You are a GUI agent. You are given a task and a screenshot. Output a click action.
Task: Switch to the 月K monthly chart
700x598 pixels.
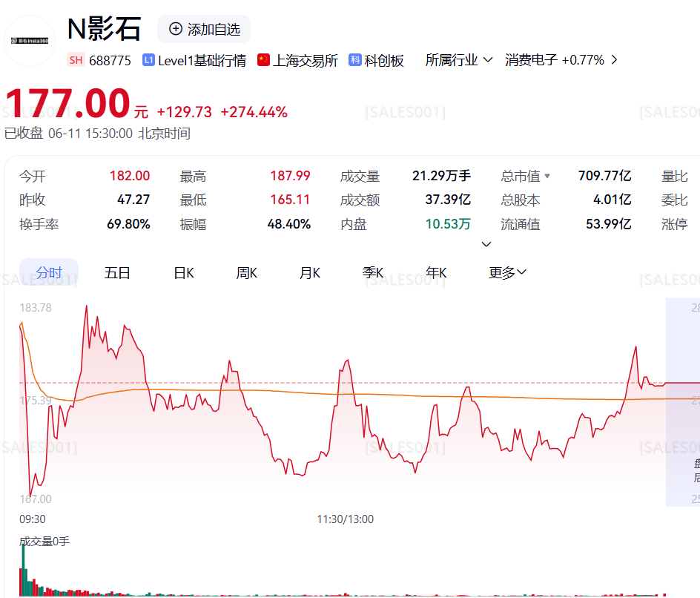[310, 273]
